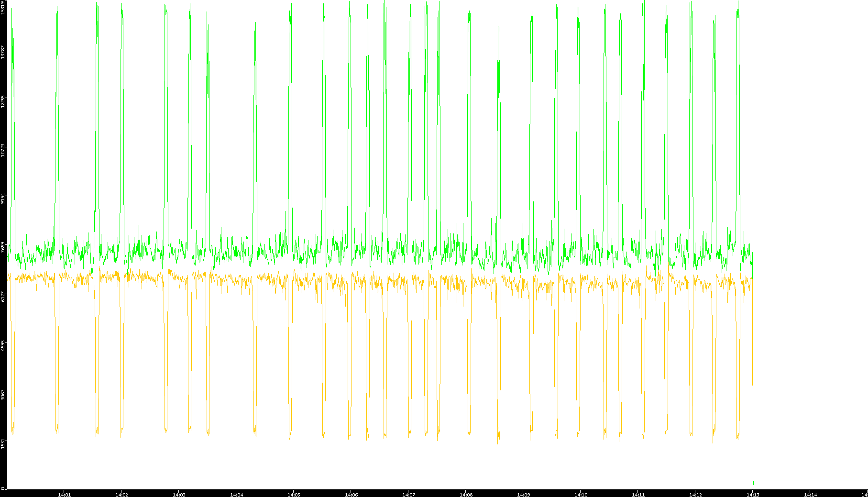Click the 14:12 time axis label
The height and width of the screenshot is (497, 868).
coord(695,495)
